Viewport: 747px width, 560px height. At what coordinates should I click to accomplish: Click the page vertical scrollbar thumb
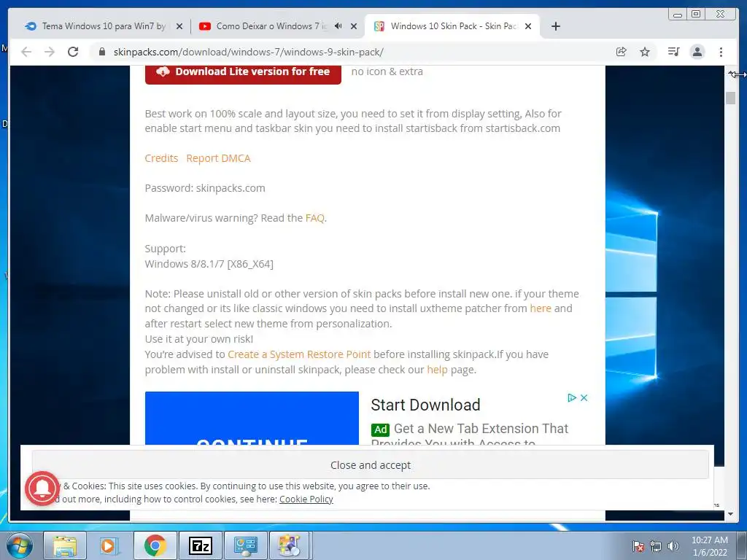[x=730, y=98]
